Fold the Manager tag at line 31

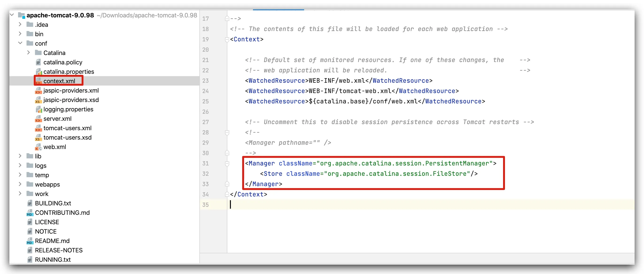click(227, 163)
